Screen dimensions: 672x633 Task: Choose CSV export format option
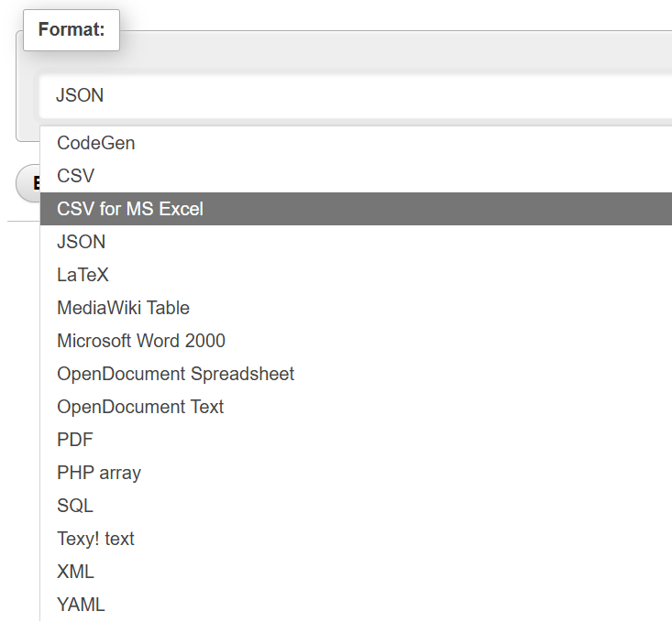point(356,176)
